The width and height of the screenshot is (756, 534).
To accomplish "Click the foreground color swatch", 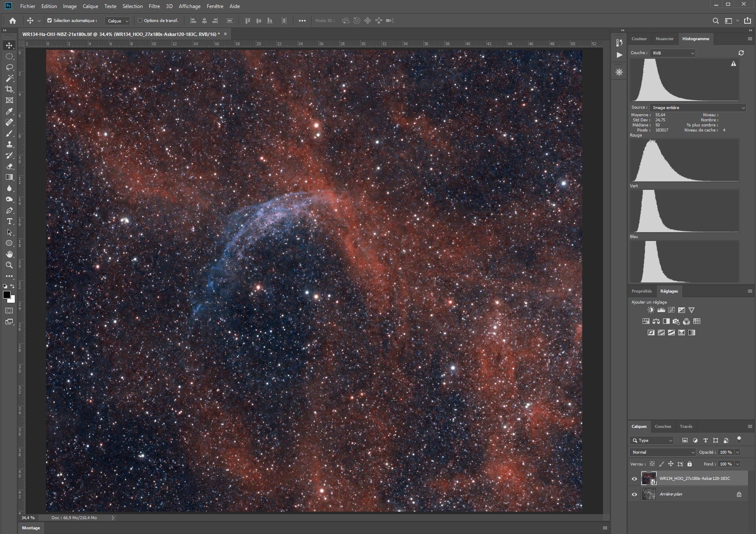I will (6, 295).
